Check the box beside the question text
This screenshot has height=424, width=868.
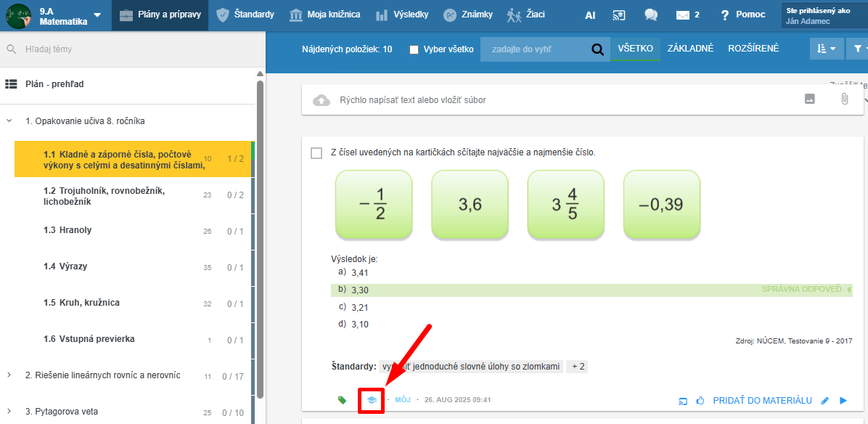pos(316,152)
